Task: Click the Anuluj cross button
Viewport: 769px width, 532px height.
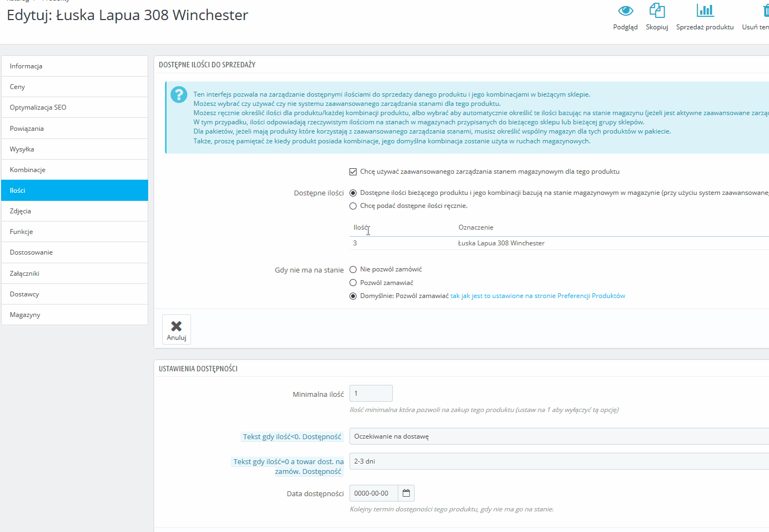Action: [176, 330]
